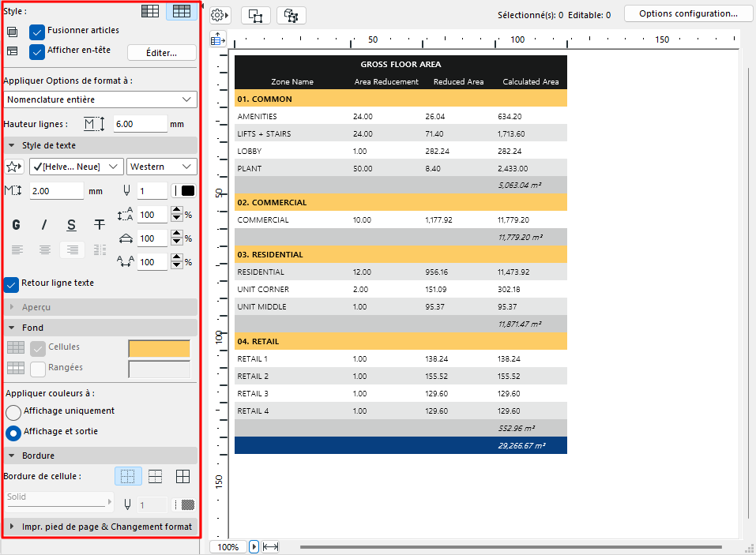Click the bold G text style icon

[16, 225]
